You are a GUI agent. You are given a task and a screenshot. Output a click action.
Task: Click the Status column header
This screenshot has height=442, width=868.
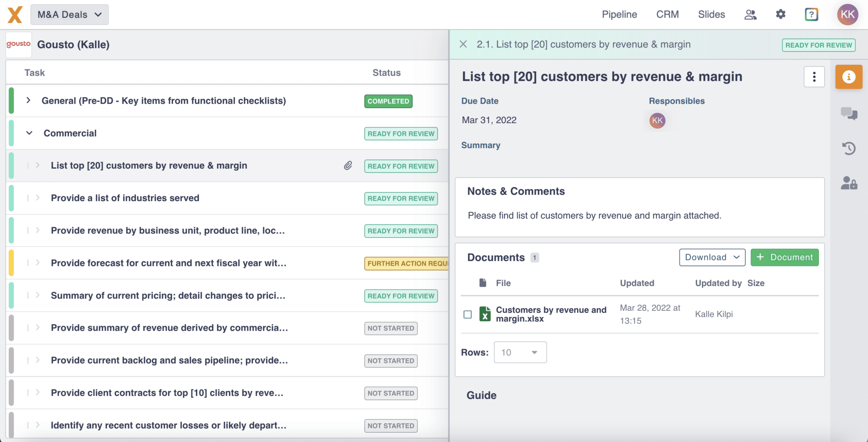(x=387, y=73)
